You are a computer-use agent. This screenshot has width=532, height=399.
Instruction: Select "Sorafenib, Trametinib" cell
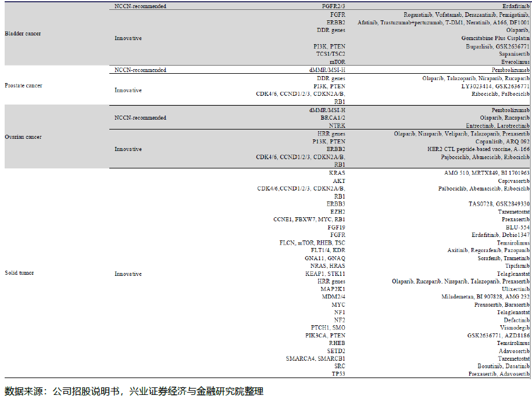504,258
